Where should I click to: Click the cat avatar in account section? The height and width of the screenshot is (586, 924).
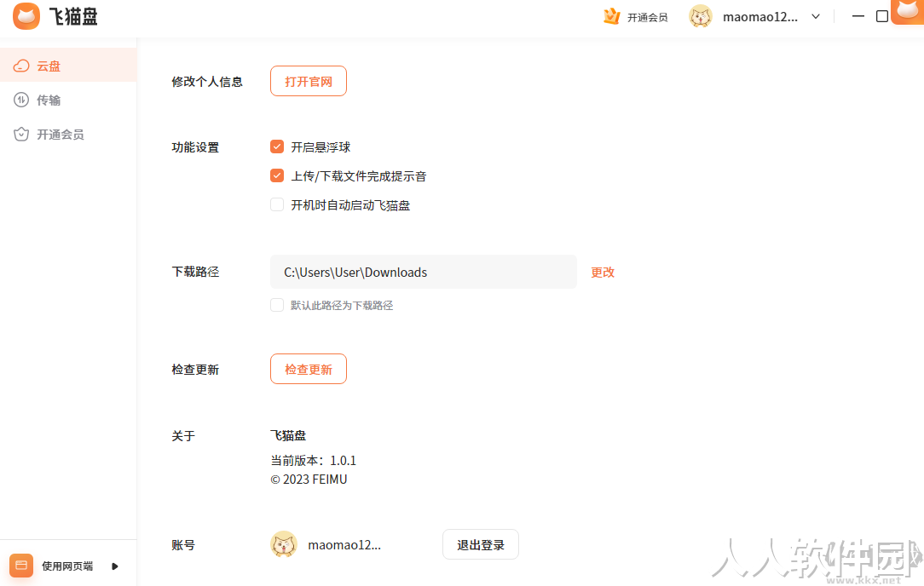pos(284,544)
